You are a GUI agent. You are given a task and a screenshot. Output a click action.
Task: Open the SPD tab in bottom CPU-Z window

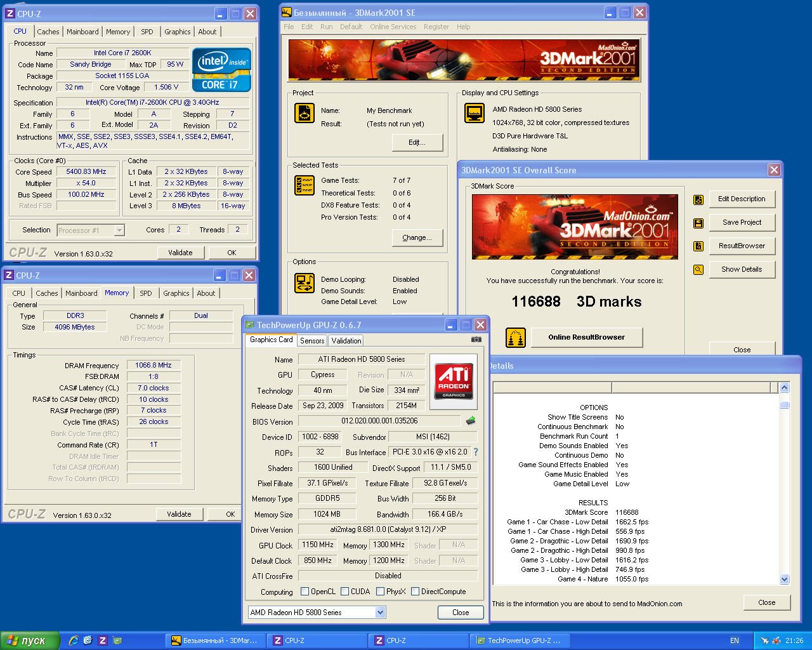click(146, 293)
